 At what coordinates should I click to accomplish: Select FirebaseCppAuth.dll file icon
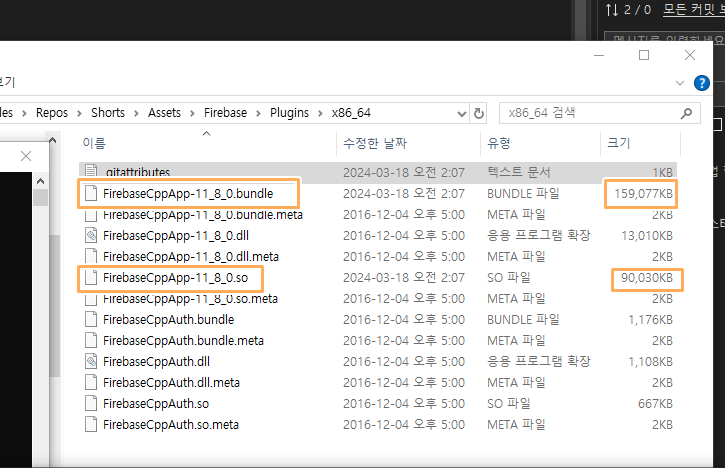click(91, 362)
